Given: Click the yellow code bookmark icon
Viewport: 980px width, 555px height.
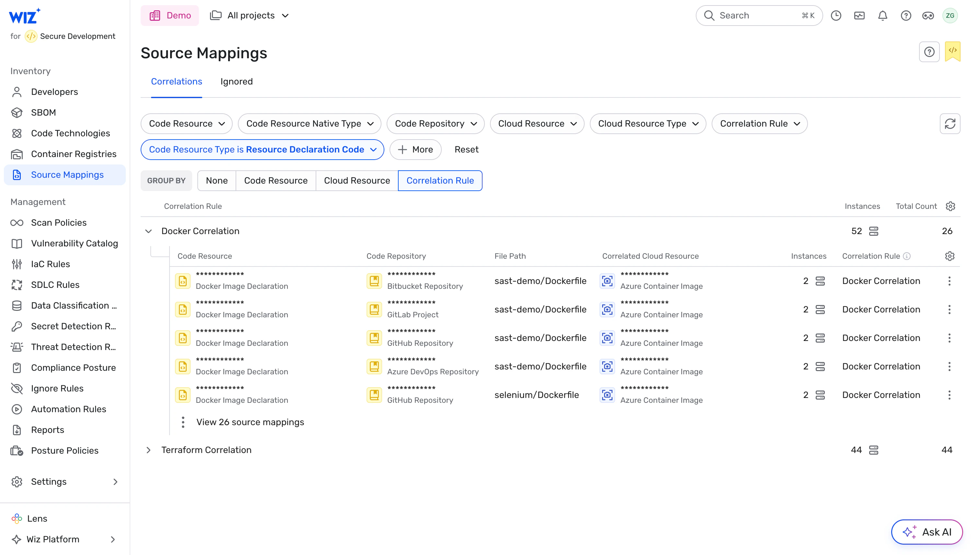Looking at the screenshot, I should click(952, 51).
